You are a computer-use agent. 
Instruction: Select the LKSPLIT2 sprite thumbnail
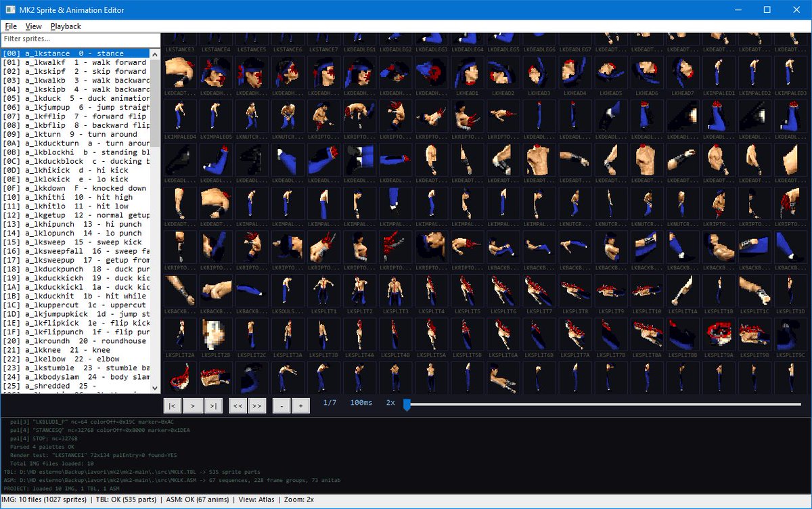click(359, 292)
